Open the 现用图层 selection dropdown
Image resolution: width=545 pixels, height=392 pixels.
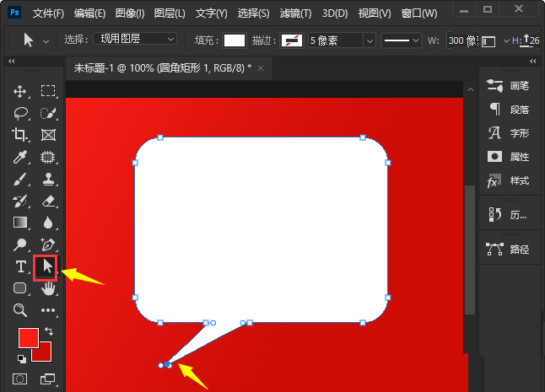pos(135,39)
